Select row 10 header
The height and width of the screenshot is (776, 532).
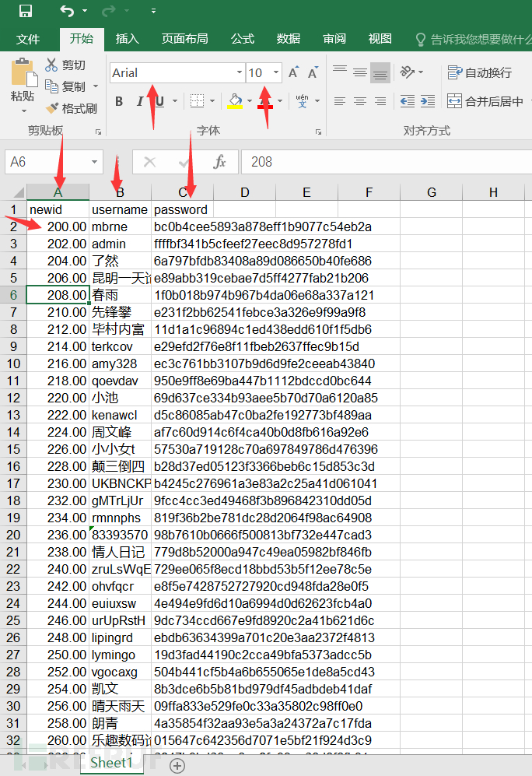coord(13,363)
